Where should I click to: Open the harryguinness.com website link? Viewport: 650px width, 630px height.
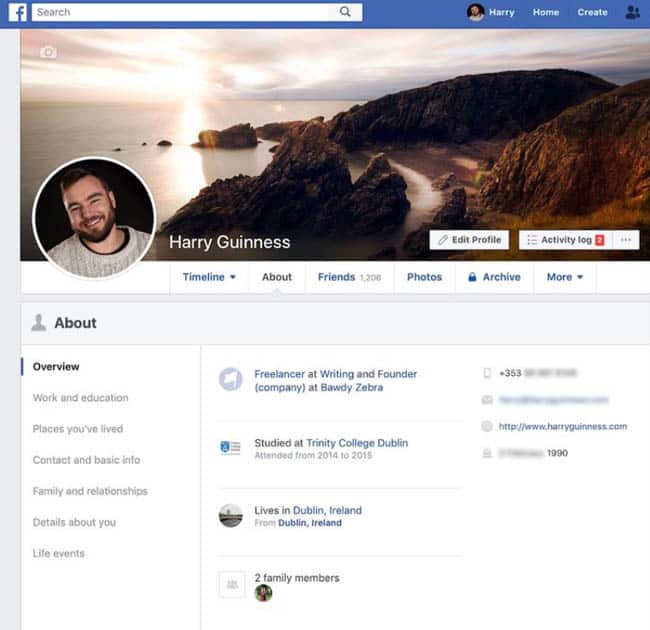coord(562,426)
